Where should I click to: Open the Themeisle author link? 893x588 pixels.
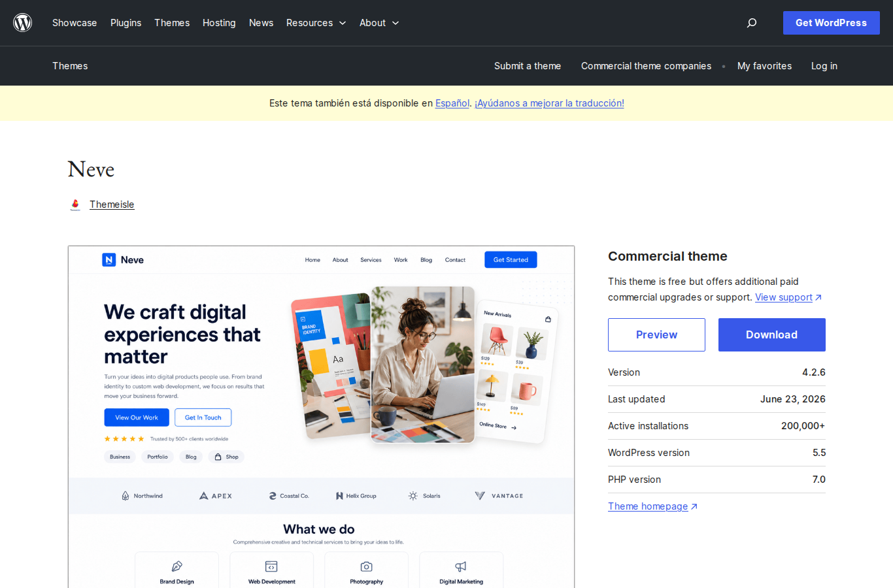pyautogui.click(x=112, y=204)
